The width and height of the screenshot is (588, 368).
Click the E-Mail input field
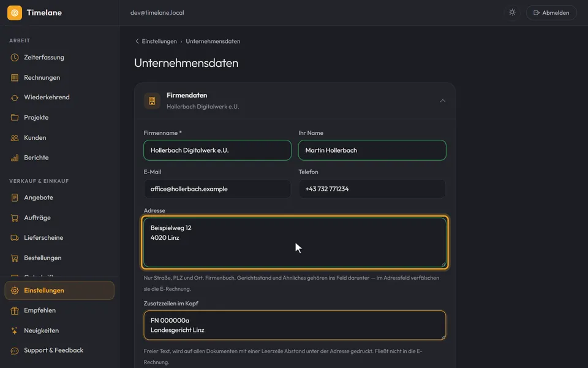pos(217,189)
